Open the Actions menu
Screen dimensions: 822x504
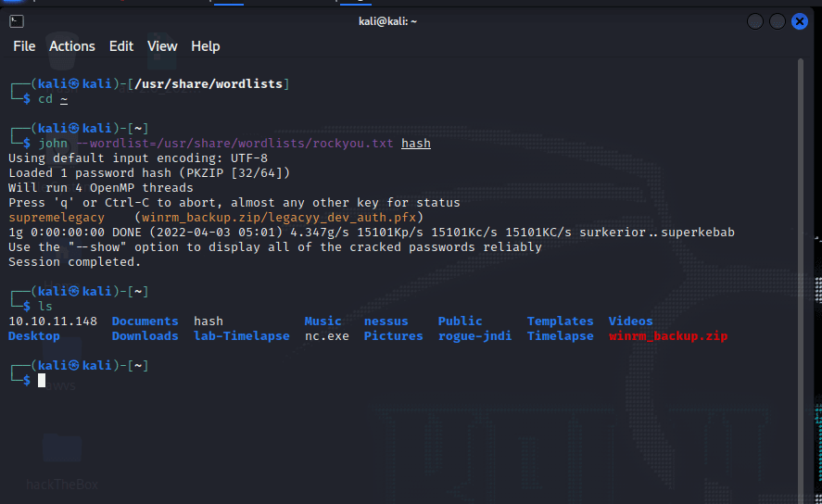pyautogui.click(x=72, y=46)
